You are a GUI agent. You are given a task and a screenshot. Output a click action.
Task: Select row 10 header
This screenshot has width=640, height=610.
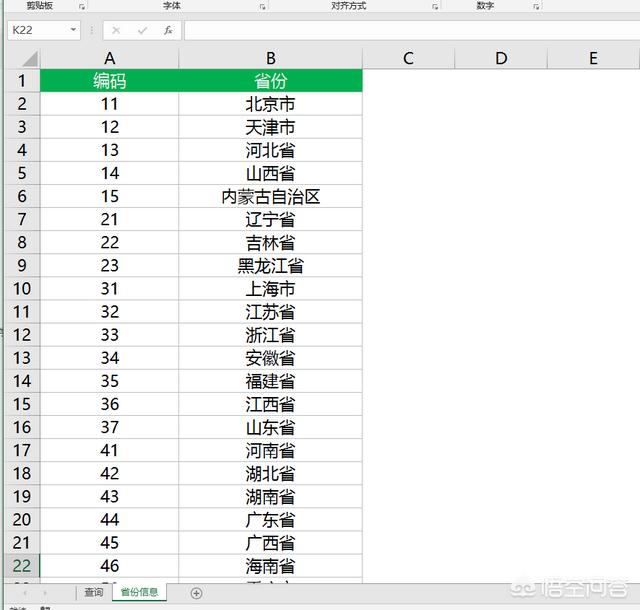pyautogui.click(x=22, y=289)
